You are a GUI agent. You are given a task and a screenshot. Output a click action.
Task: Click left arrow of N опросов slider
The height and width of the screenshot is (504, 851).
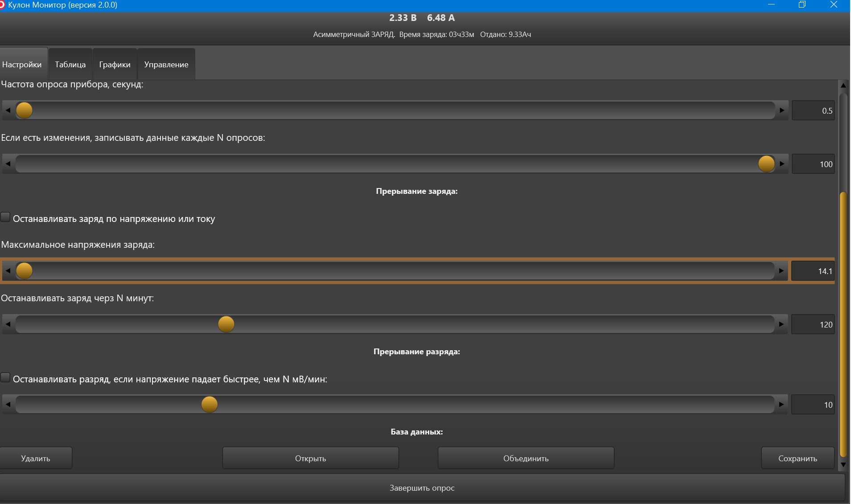(x=8, y=164)
